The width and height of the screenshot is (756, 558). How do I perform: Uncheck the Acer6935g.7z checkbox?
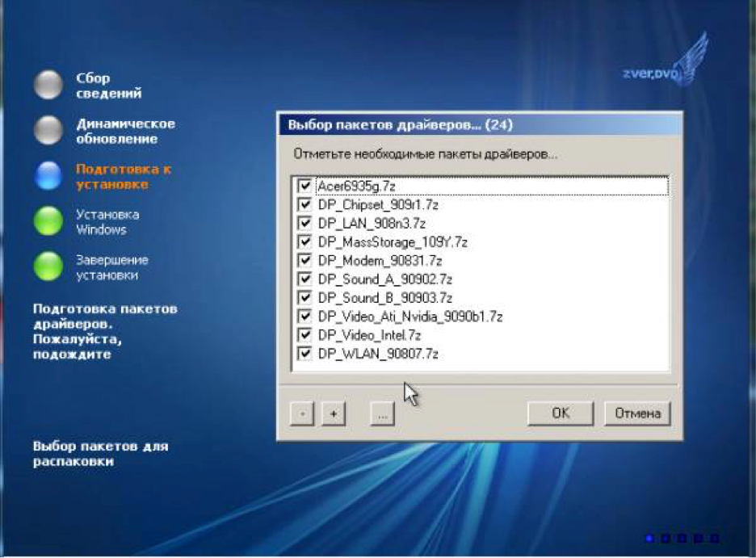[x=304, y=186]
